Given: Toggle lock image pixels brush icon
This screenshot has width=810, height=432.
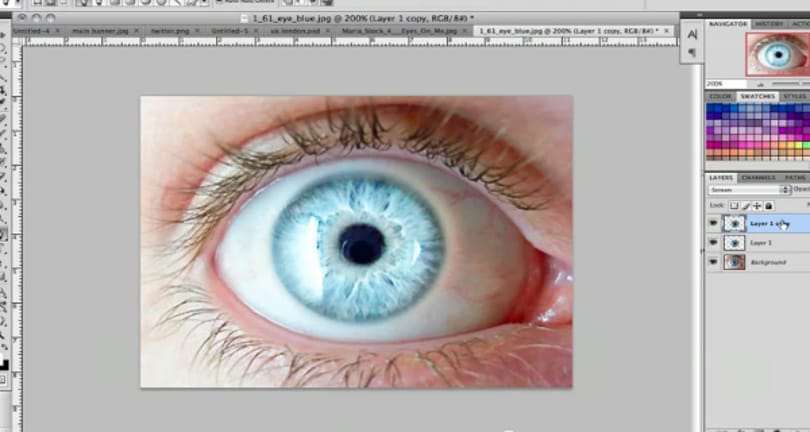Looking at the screenshot, I should [745, 206].
